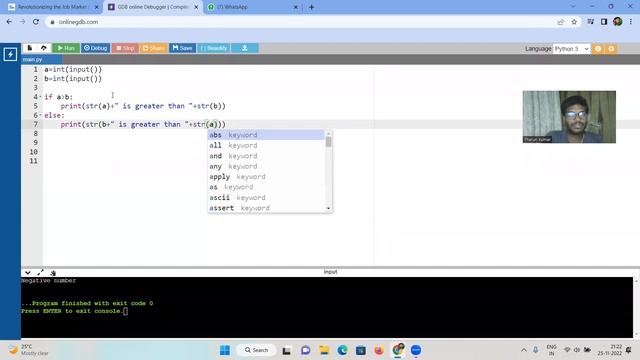
Task: Click the onlinegdb.com address bar
Action: coord(302,22)
